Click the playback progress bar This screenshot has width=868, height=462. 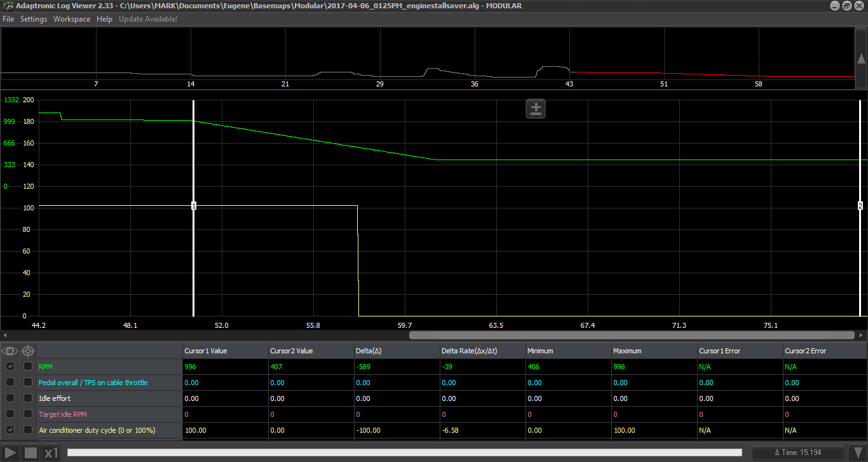[404, 452]
